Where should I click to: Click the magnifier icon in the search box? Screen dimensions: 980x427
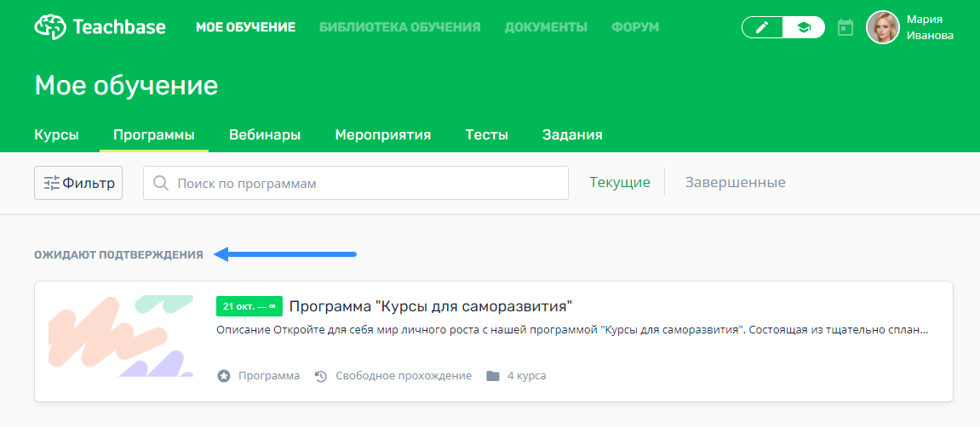tap(161, 183)
